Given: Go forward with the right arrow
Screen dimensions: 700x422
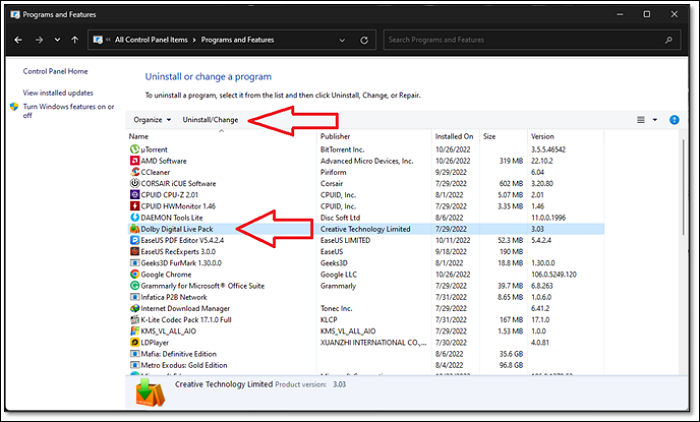Looking at the screenshot, I should tap(39, 40).
